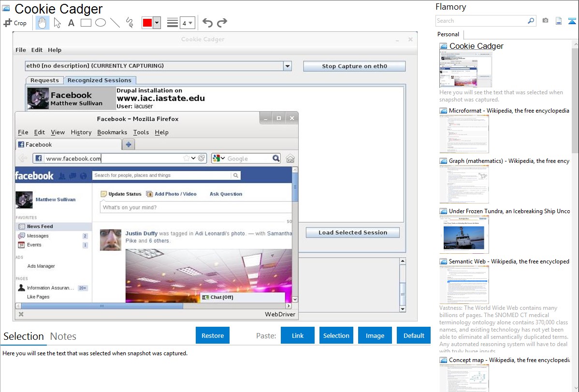Open the Under Frozen Tundra snapshot thumbnail
The height and width of the screenshot is (392, 579).
pos(464,234)
